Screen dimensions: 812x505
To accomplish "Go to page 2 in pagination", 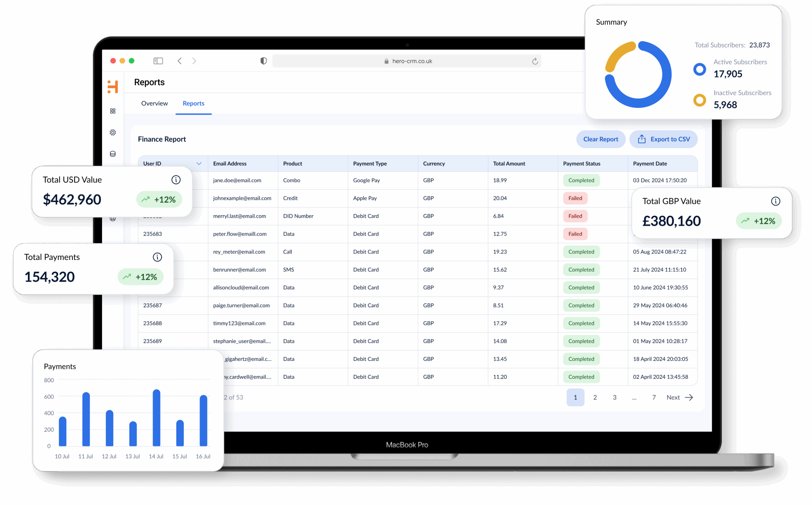I will [x=595, y=397].
